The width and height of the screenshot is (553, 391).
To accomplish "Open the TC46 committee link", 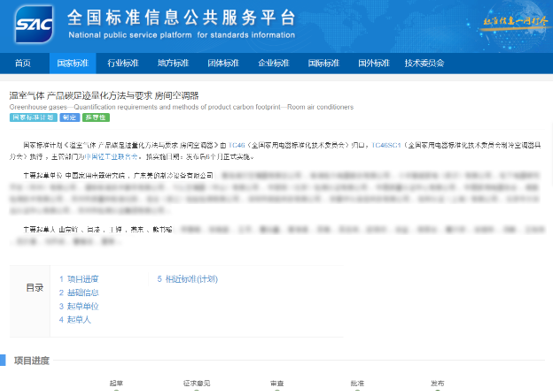I will click(237, 145).
